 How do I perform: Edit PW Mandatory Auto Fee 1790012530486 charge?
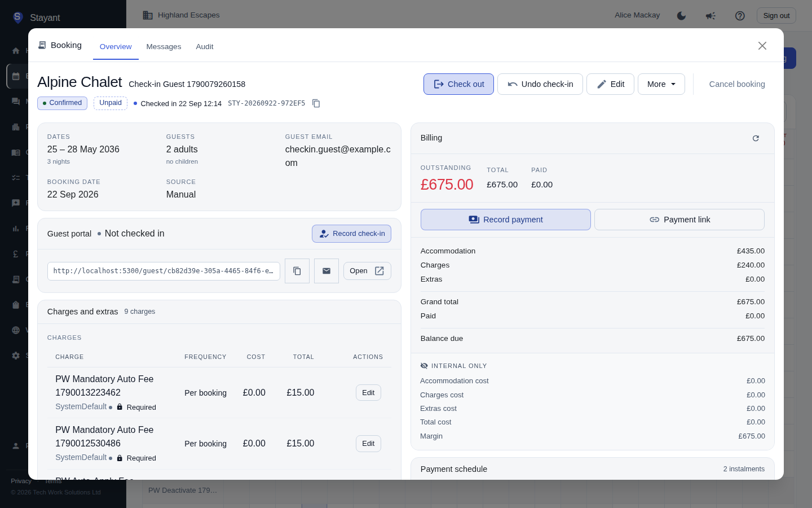pos(368,444)
